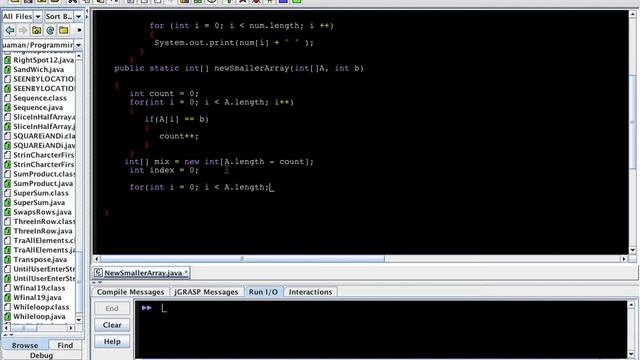Select RightSpot12.java in file list
This screenshot has height=360, width=640.
coord(44,60)
